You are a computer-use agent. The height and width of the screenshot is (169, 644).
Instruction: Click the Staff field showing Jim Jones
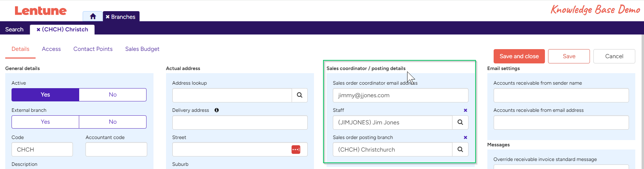[392, 122]
